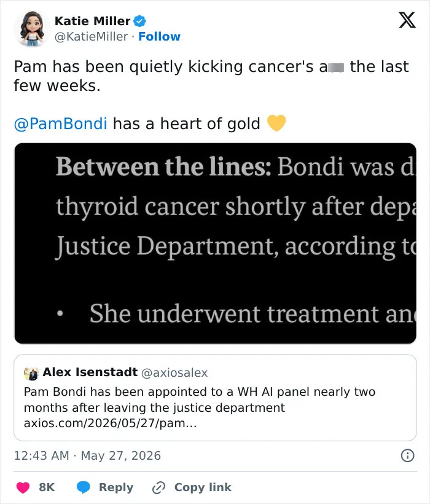This screenshot has width=430, height=504.
Task: Open the tweet info circle icon
Action: pyautogui.click(x=407, y=455)
